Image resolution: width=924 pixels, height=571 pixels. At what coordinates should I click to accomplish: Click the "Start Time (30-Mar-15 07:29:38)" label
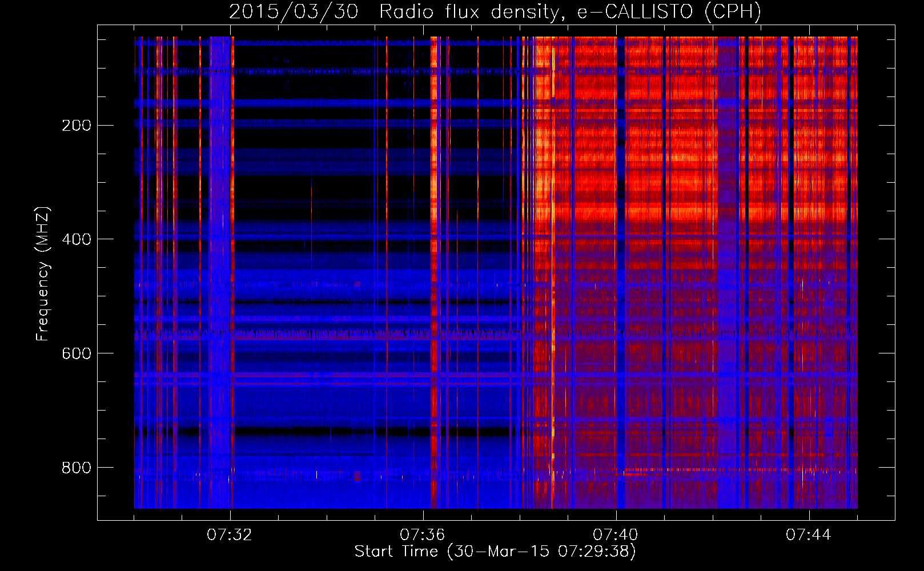click(x=495, y=552)
